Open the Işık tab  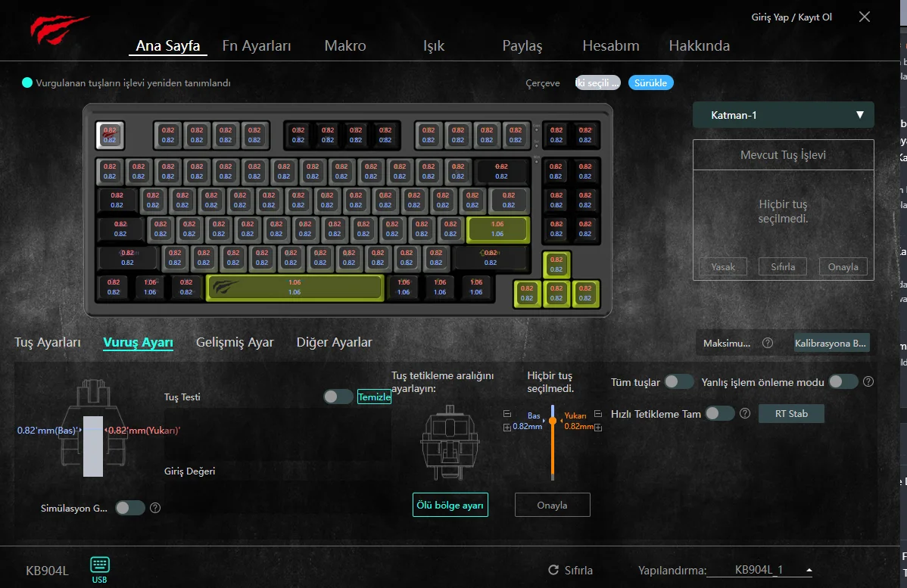[434, 45]
